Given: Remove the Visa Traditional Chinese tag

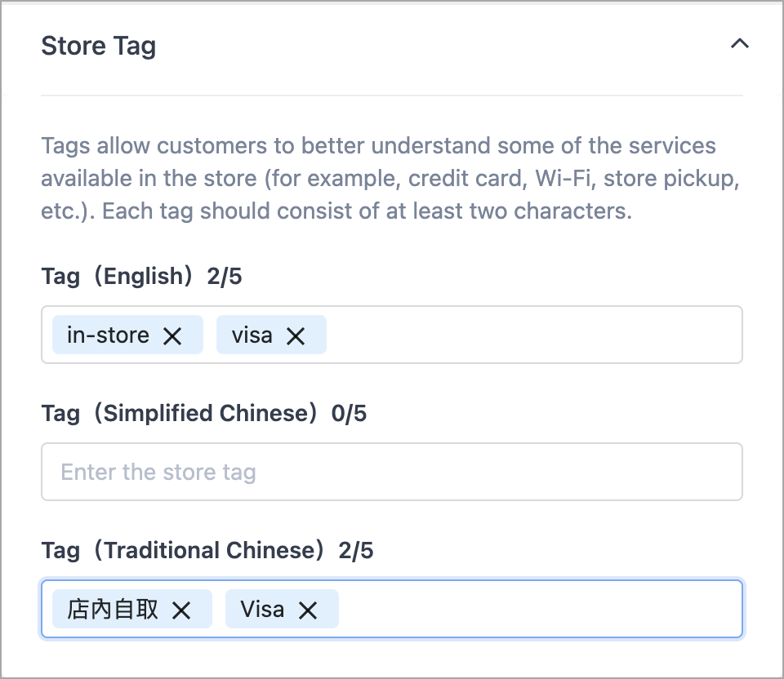Looking at the screenshot, I should tap(308, 610).
